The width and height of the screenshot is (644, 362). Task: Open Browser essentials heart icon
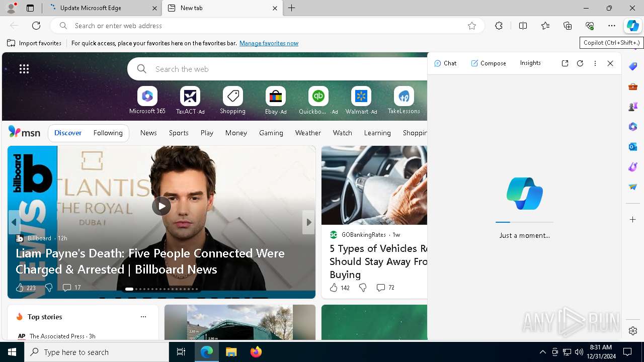pos(590,26)
